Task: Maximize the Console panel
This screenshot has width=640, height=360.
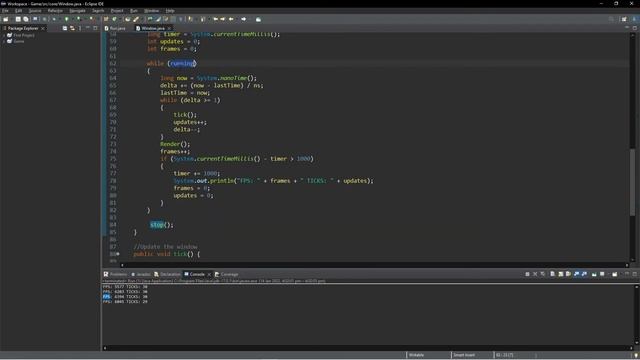Action: (635, 274)
